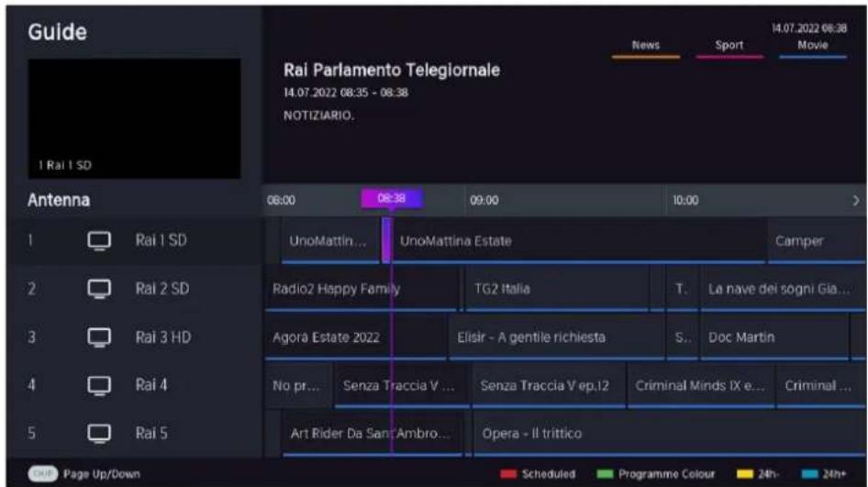Select Elisir - A gentile richiesta
The image size is (868, 487).
tap(557, 337)
